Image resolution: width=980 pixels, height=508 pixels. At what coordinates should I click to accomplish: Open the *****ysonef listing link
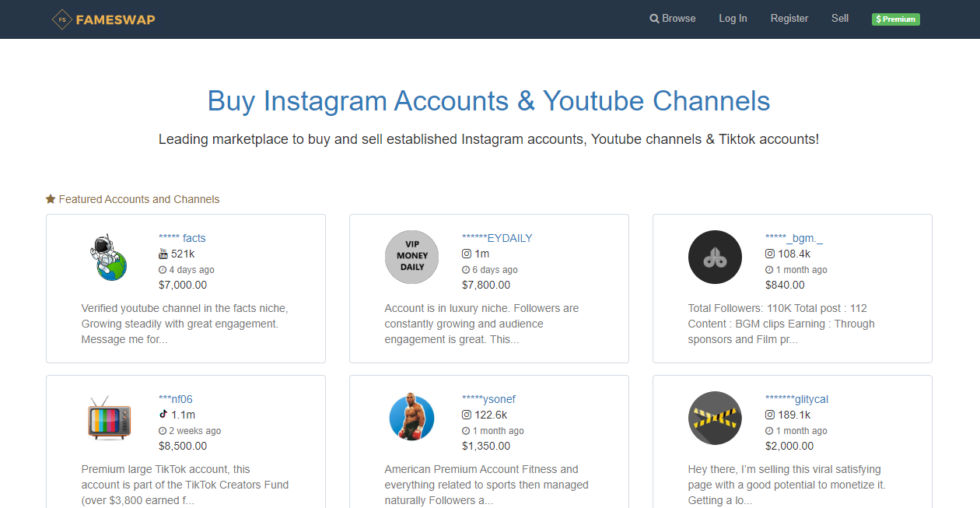coord(488,399)
